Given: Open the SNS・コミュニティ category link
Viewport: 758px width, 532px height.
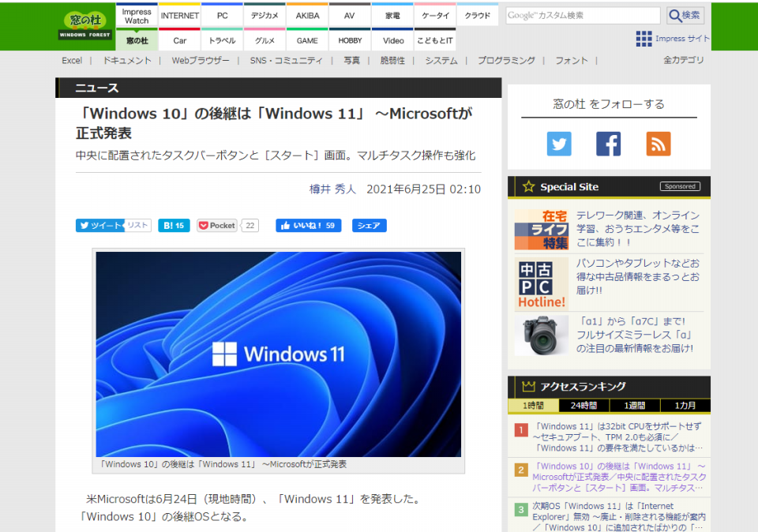Looking at the screenshot, I should [286, 61].
